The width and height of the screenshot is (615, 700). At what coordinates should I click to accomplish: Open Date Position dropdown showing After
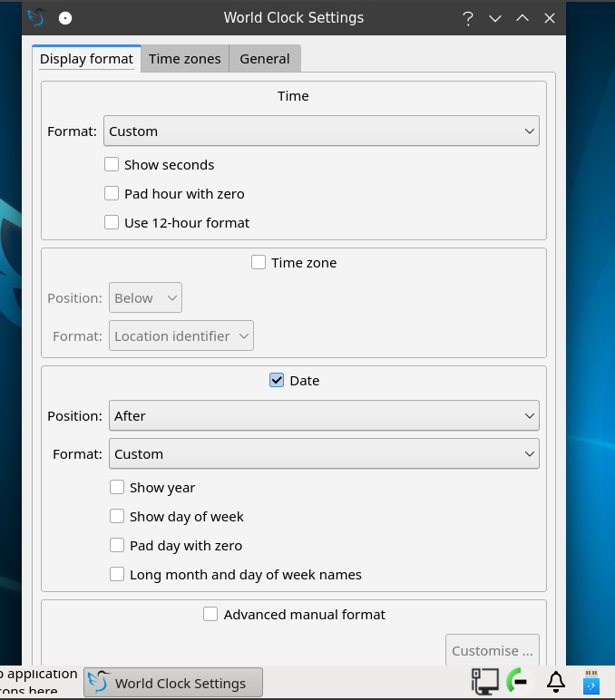pyautogui.click(x=324, y=415)
